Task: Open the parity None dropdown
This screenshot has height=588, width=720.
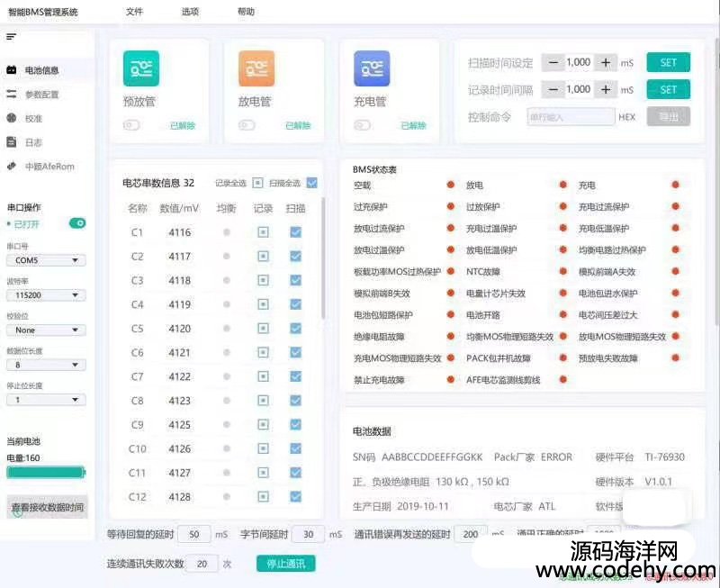Action: [46, 330]
